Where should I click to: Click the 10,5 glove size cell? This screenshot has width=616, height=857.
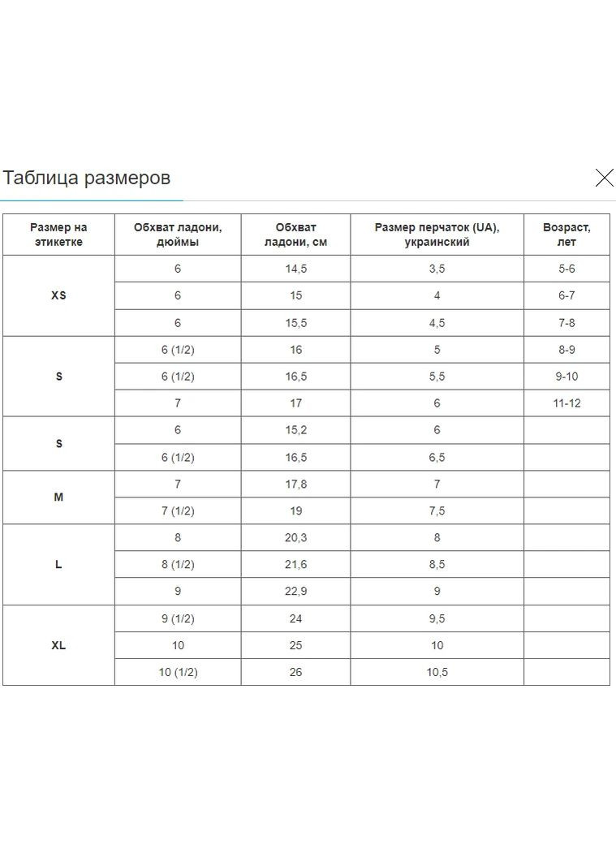point(437,672)
